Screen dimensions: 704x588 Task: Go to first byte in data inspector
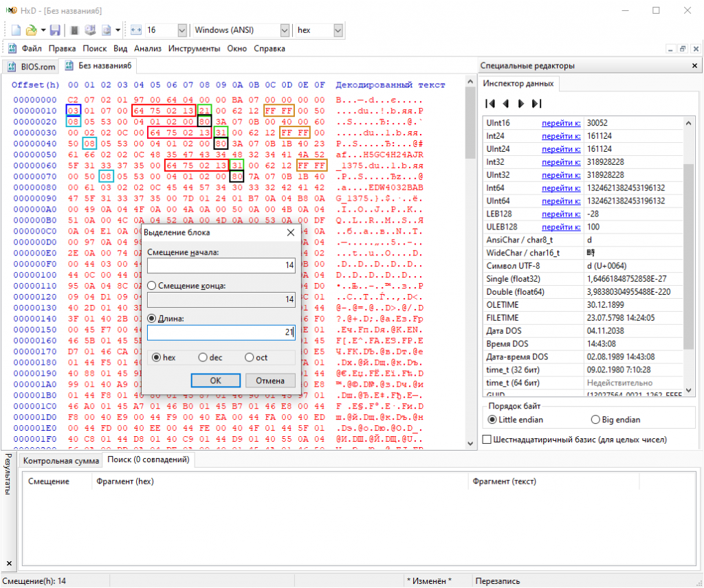click(490, 104)
